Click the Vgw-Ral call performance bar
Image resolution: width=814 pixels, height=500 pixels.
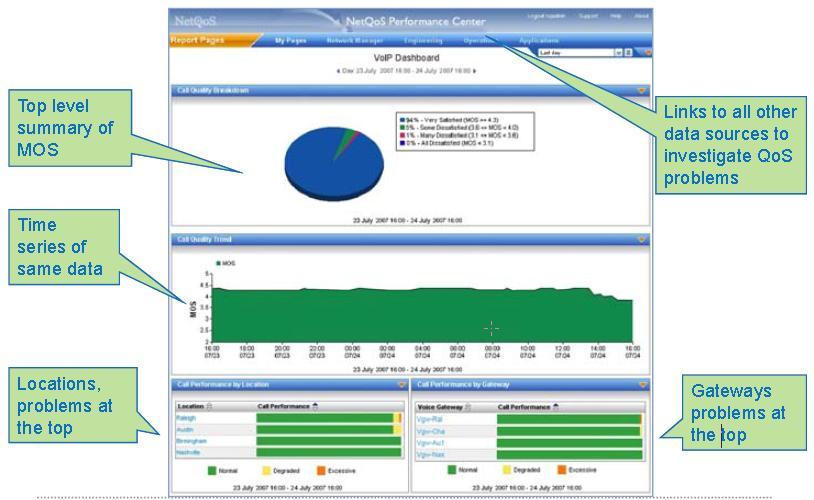(569, 420)
